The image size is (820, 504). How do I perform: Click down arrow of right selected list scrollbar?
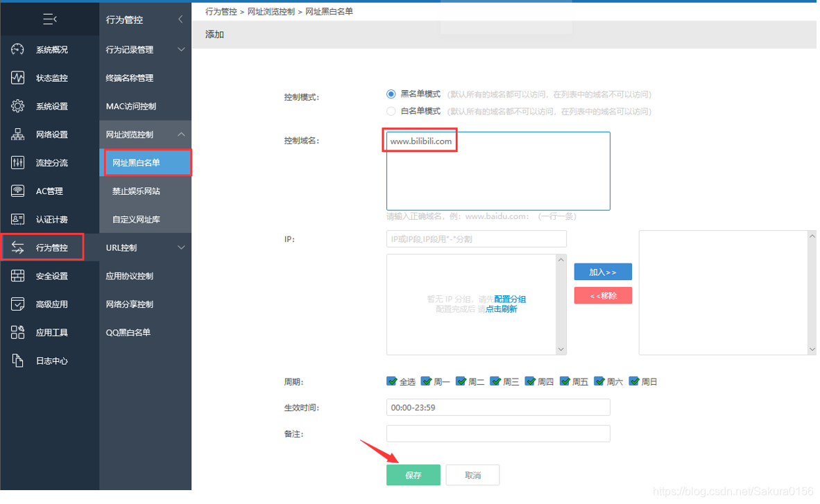tap(812, 349)
